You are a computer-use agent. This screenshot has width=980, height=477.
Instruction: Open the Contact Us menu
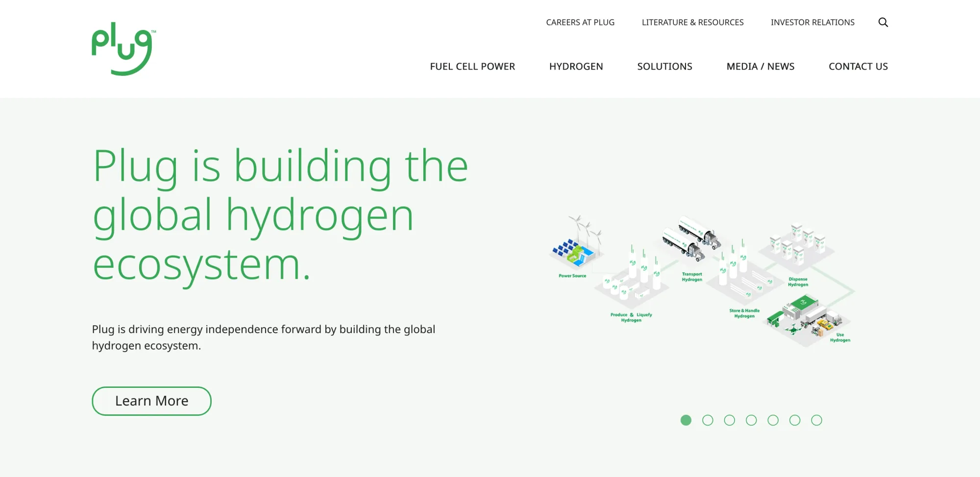tap(858, 67)
